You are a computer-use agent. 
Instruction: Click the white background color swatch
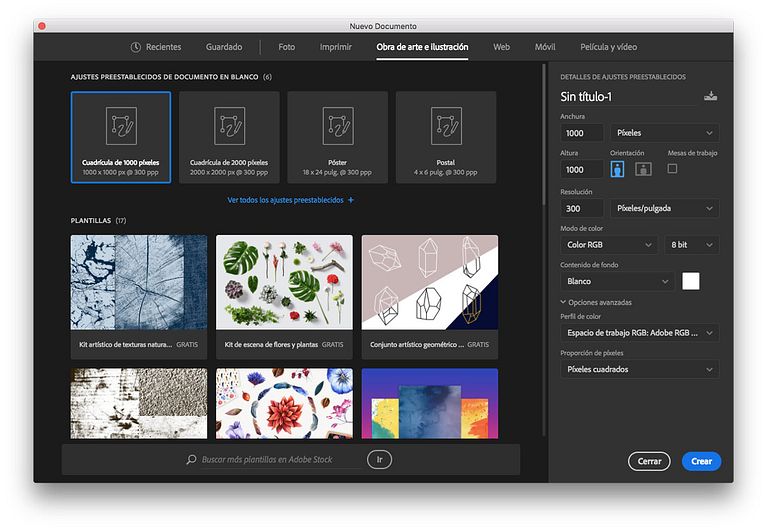point(691,281)
